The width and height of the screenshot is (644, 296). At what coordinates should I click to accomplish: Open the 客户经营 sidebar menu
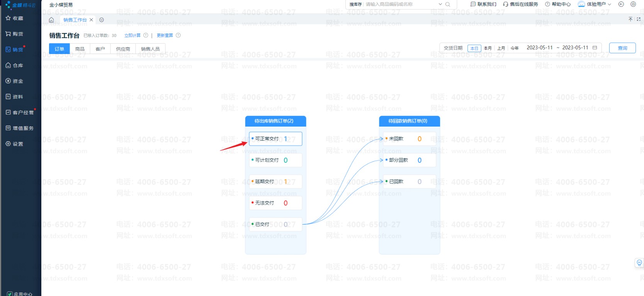click(x=20, y=112)
